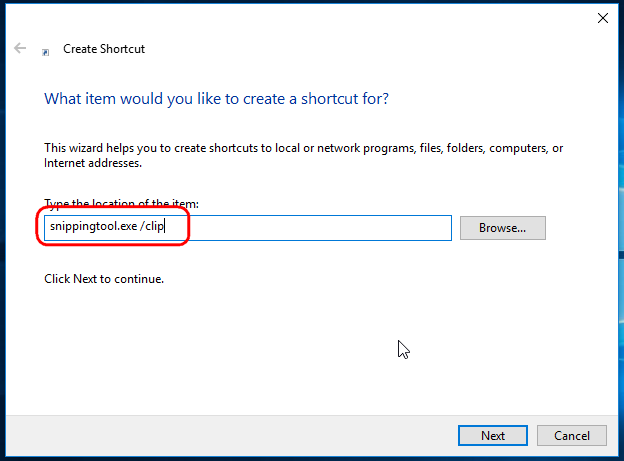Focus the item location text box
624x461 pixels.
pos(248,228)
